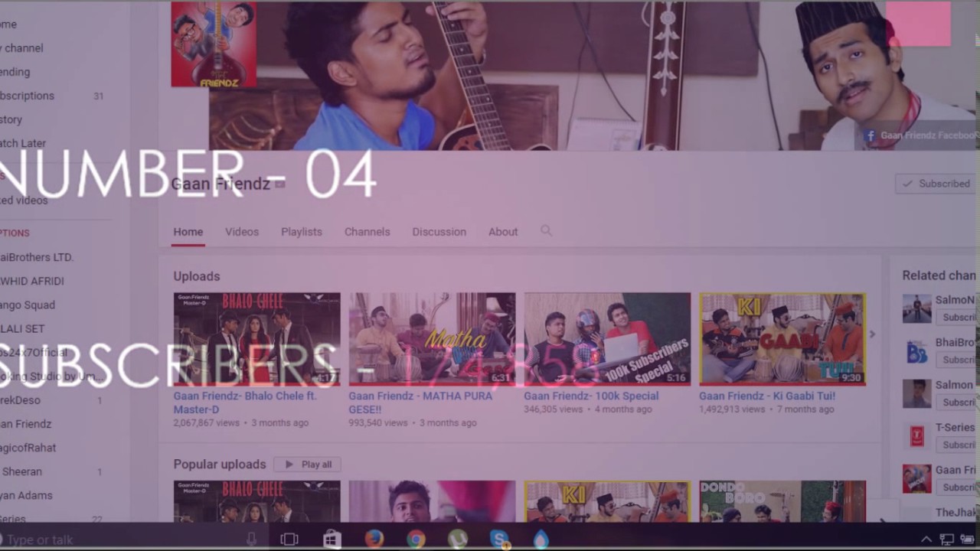Open uTorrent from the taskbar
The height and width of the screenshot is (551, 980).
point(457,540)
